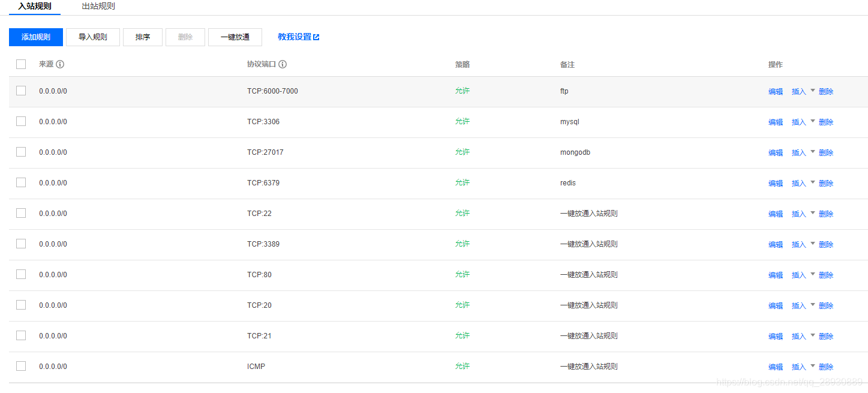Click the 备注 column header
868x393 pixels.
coord(567,64)
